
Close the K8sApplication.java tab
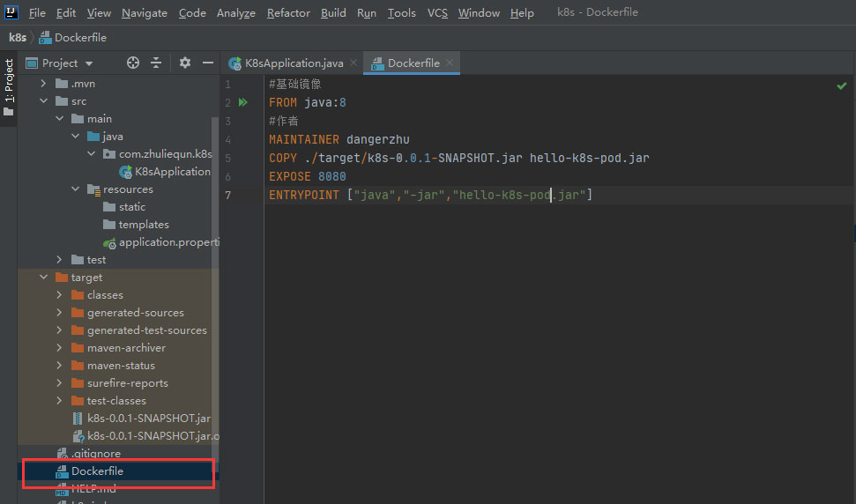coord(353,63)
